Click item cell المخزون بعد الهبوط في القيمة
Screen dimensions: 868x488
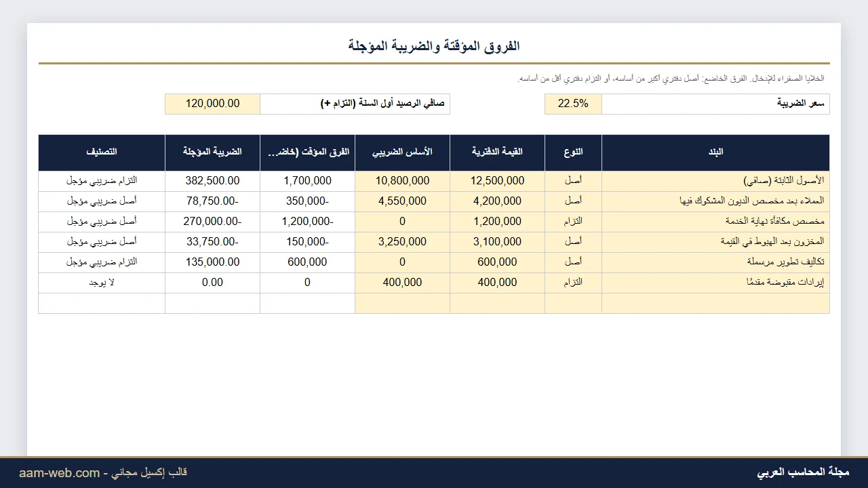pyautogui.click(x=715, y=242)
